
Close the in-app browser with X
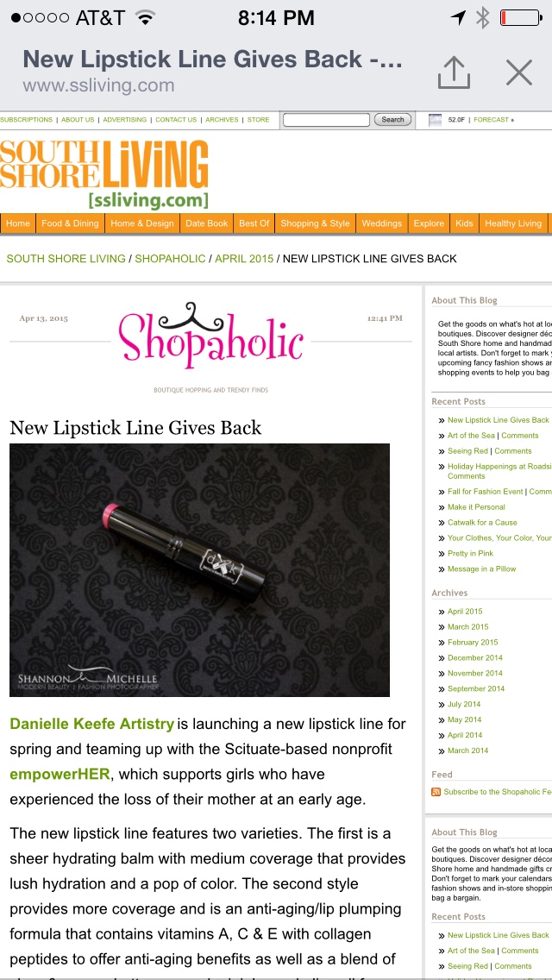(519, 72)
